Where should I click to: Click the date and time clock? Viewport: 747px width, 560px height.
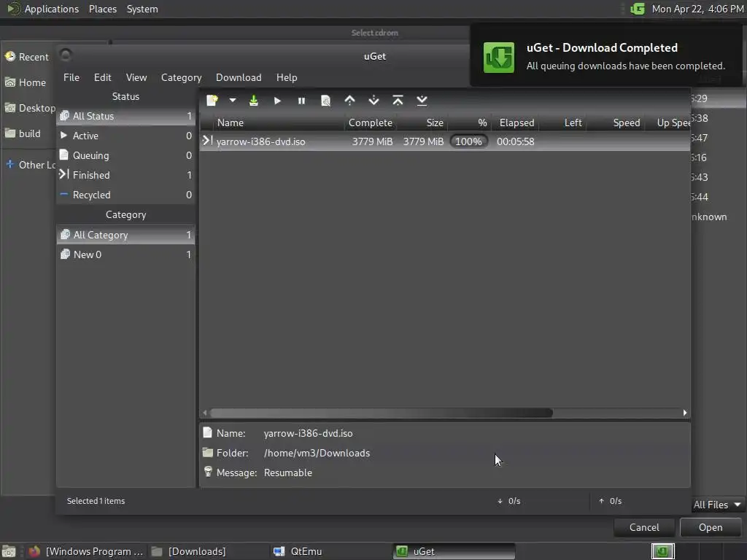point(697,9)
